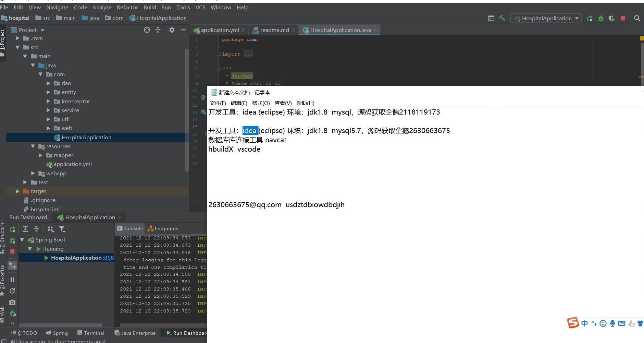Open the Spring tool window button
The width and height of the screenshot is (644, 343).
(57, 333)
